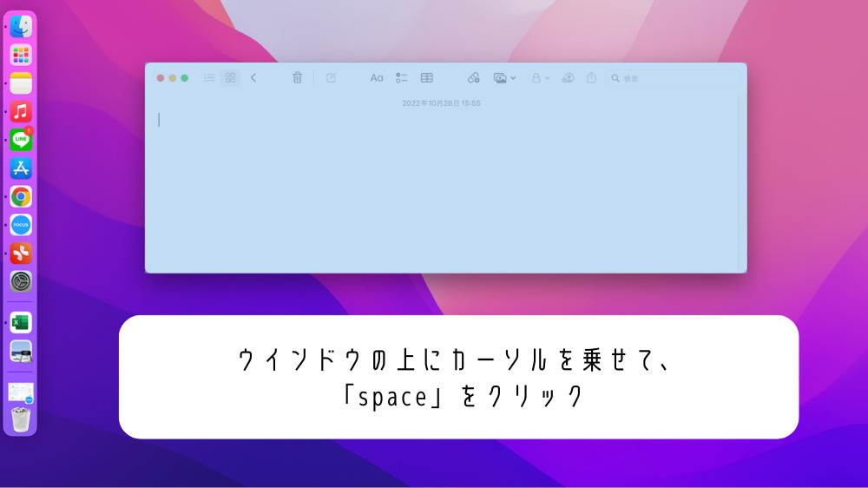
Task: Switch Notes to gallery view
Action: [x=230, y=78]
